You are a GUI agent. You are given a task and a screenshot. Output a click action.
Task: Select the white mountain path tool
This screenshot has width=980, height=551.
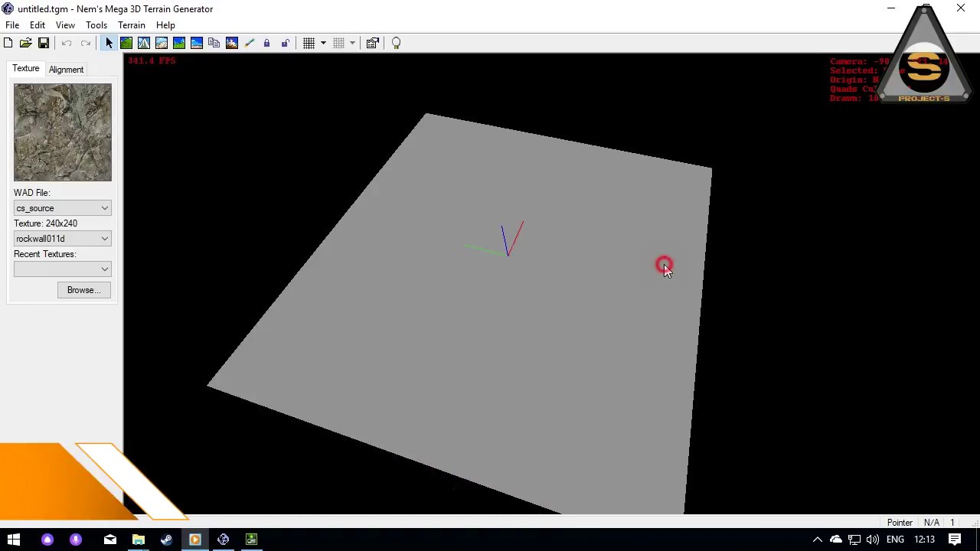coord(144,43)
